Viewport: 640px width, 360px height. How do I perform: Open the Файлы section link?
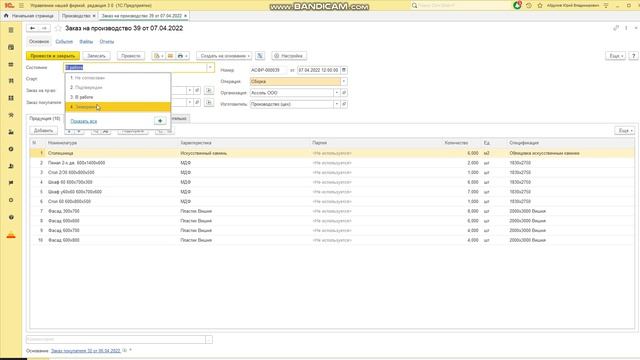[86, 42]
